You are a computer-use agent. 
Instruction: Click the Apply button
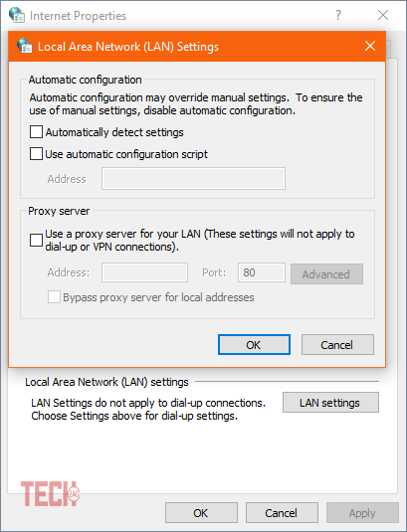pyautogui.click(x=362, y=513)
